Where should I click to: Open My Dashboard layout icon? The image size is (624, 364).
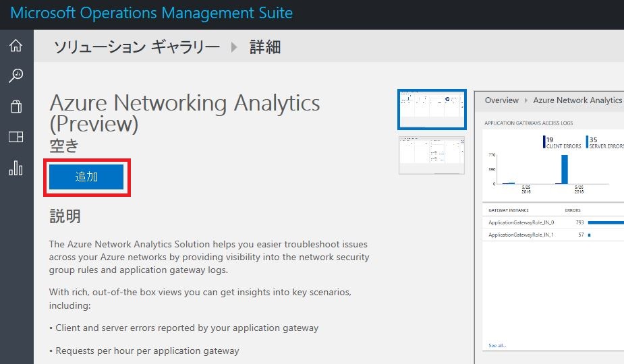[16, 137]
